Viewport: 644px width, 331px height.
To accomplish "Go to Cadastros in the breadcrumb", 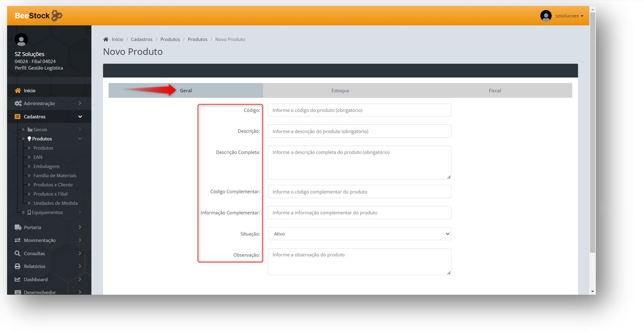I will coord(141,39).
